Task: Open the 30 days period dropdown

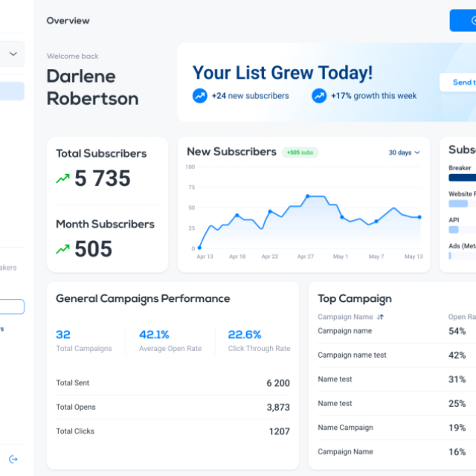Action: [404, 152]
